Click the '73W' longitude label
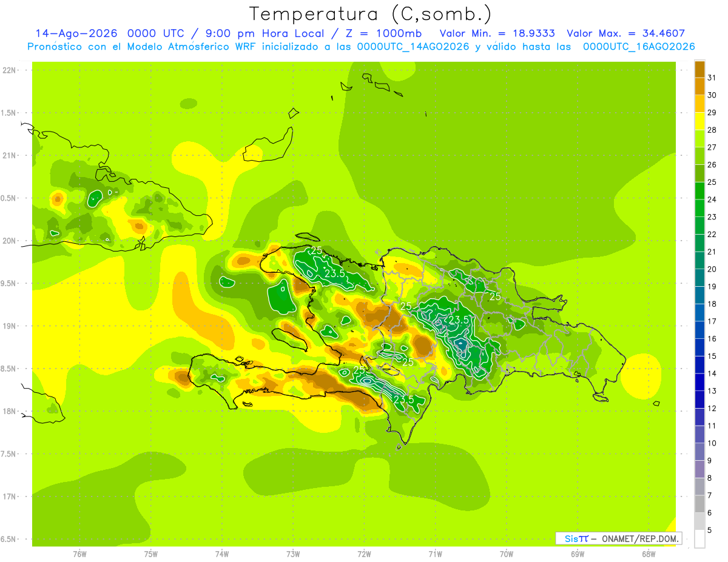The image size is (728, 562). (293, 554)
